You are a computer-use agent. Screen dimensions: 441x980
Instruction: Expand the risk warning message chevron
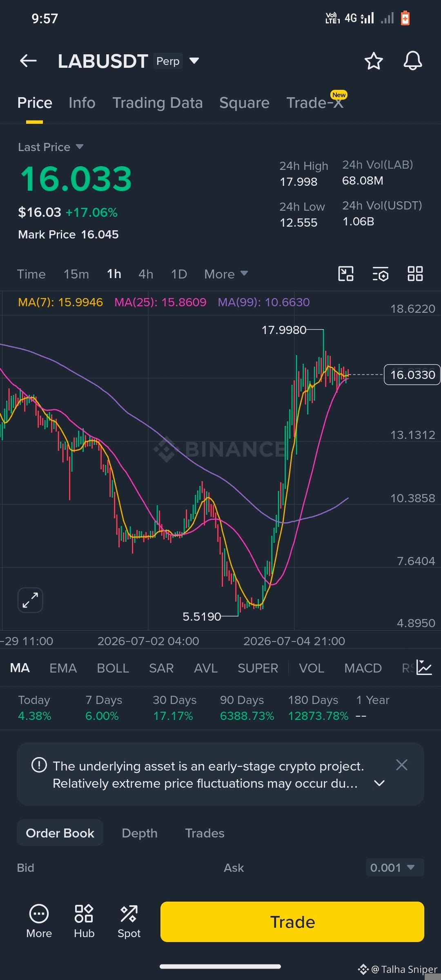[379, 783]
